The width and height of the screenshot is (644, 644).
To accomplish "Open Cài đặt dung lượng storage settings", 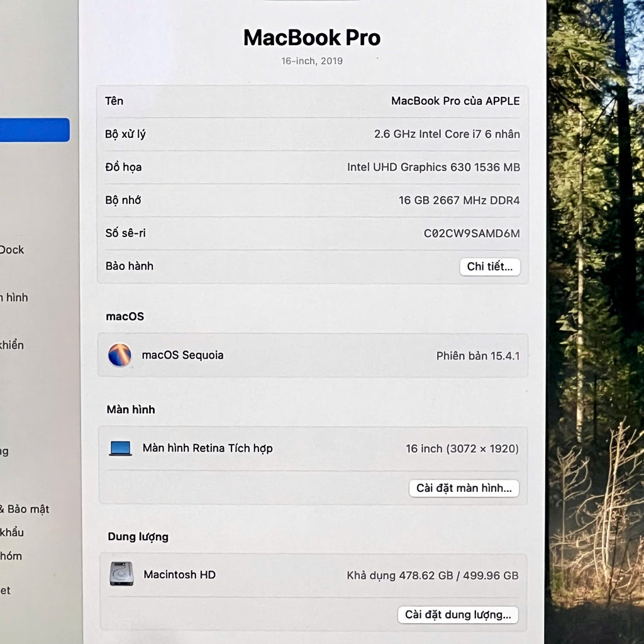I will click(458, 614).
